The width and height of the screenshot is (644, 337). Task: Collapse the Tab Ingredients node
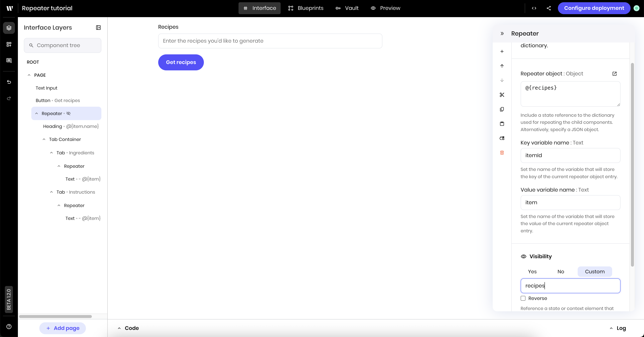[x=51, y=153]
